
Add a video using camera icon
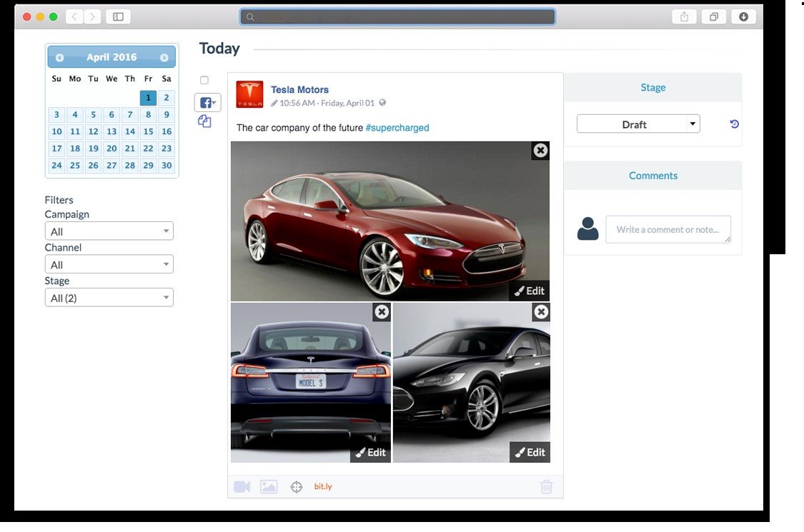click(x=242, y=486)
